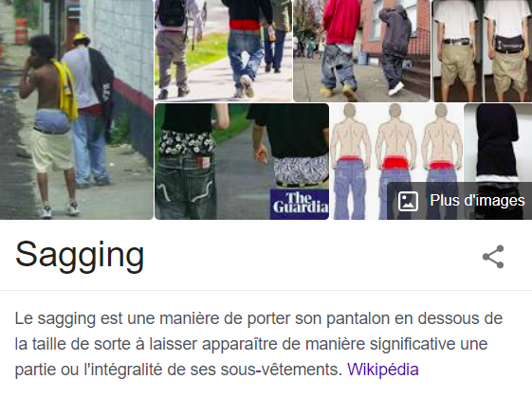This screenshot has height=397, width=532.
Task: Select the black shirt thumbnail at right edge
Action: click(x=498, y=142)
